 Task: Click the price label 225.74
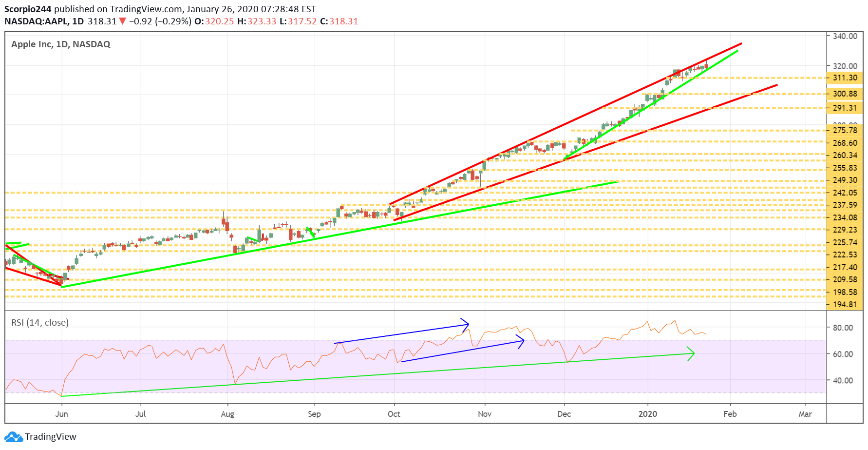click(845, 243)
